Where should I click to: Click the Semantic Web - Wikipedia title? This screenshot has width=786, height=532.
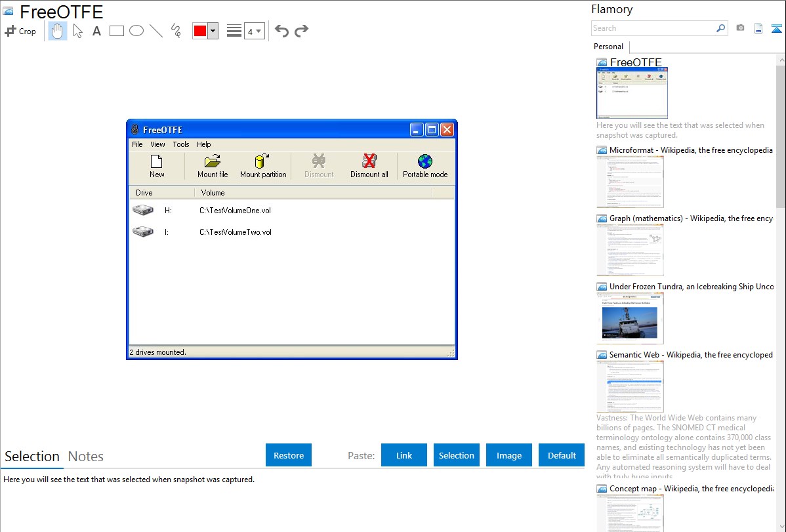pyautogui.click(x=692, y=354)
